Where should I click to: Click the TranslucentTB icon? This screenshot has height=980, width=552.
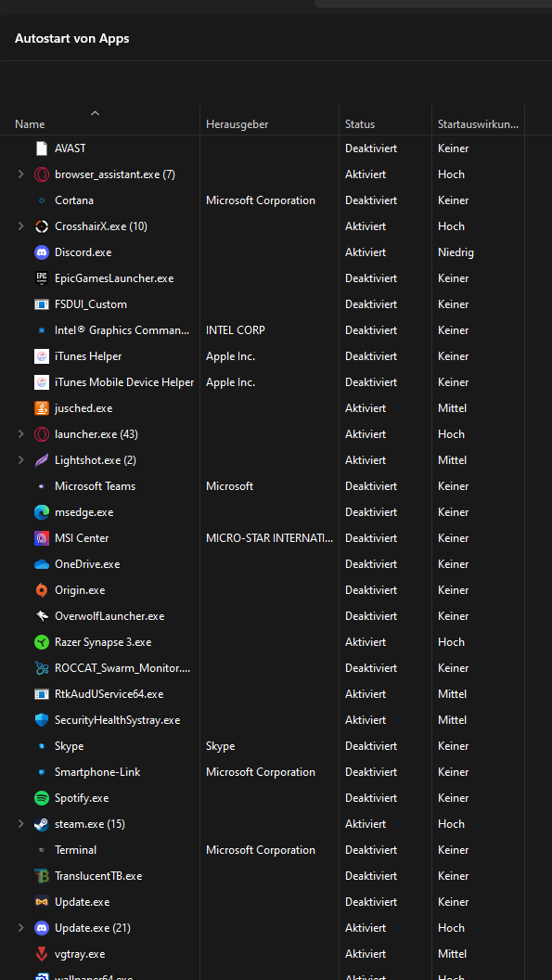coord(41,876)
